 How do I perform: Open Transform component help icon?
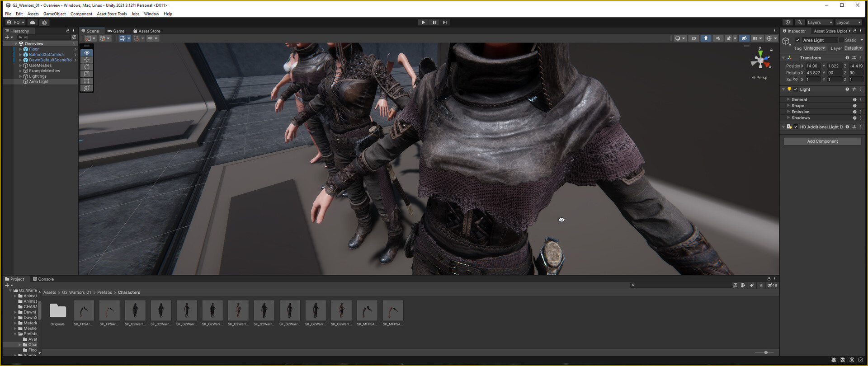coord(847,58)
